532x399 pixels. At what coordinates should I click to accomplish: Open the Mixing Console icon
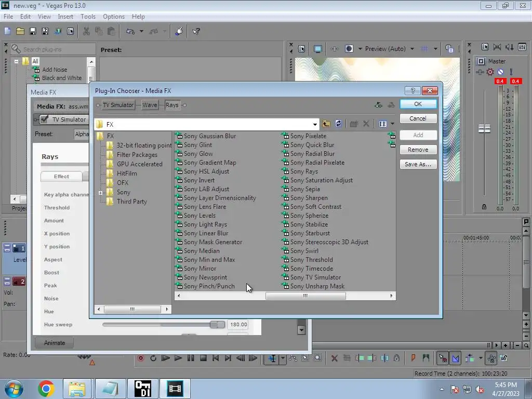point(522,47)
